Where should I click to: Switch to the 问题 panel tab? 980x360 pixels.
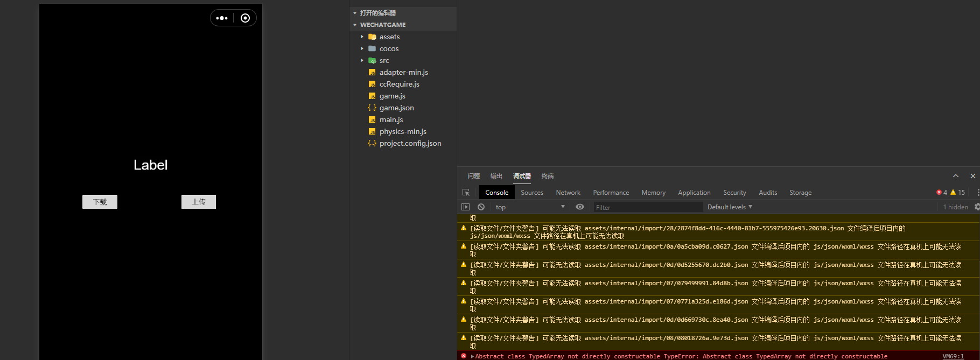[474, 176]
